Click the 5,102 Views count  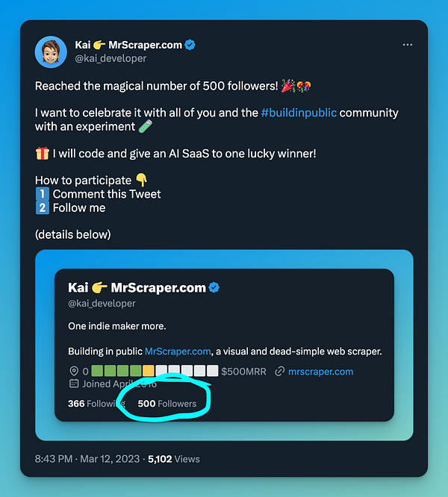tap(174, 459)
